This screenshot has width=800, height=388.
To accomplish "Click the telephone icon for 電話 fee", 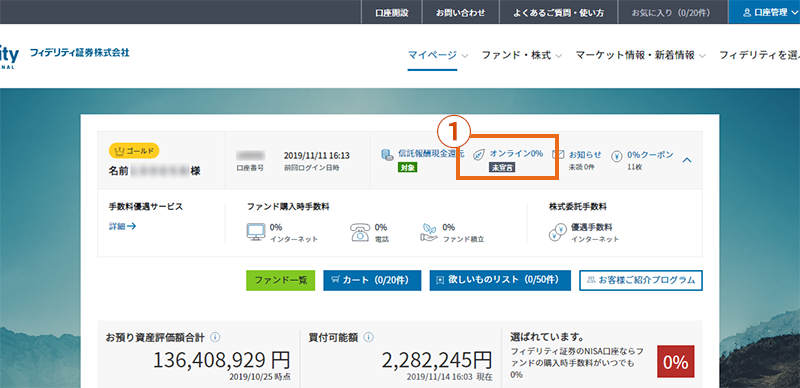I will 360,232.
